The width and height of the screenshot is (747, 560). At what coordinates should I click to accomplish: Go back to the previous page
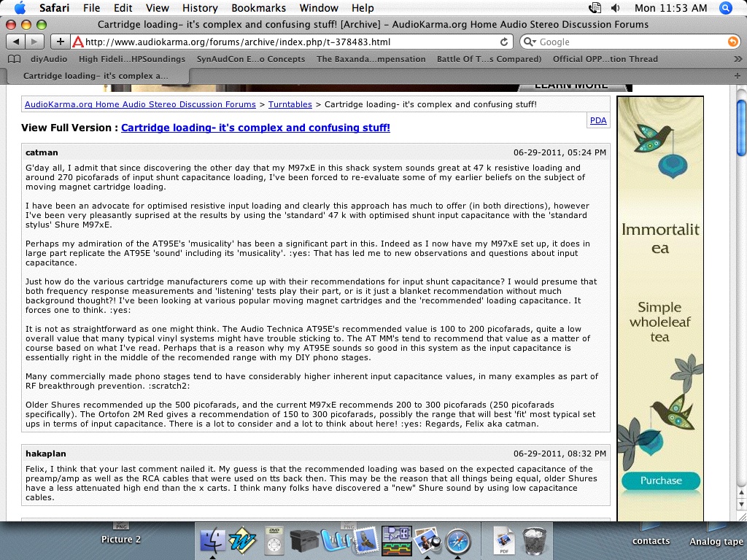point(16,42)
